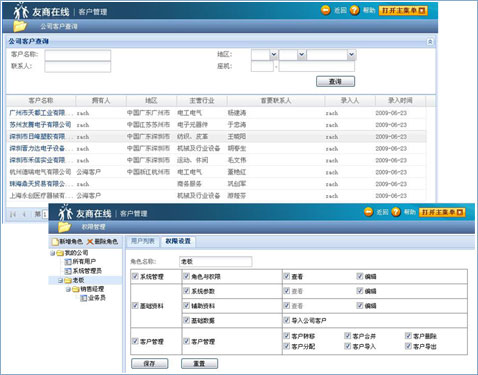Click the 保存 button under permissions table
The width and height of the screenshot is (478, 375).
pyautogui.click(x=149, y=363)
